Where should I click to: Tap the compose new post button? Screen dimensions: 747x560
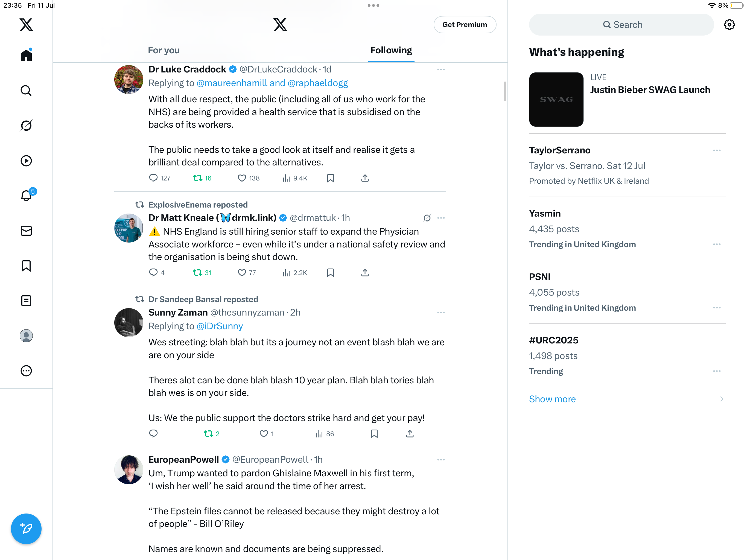pos(26,529)
